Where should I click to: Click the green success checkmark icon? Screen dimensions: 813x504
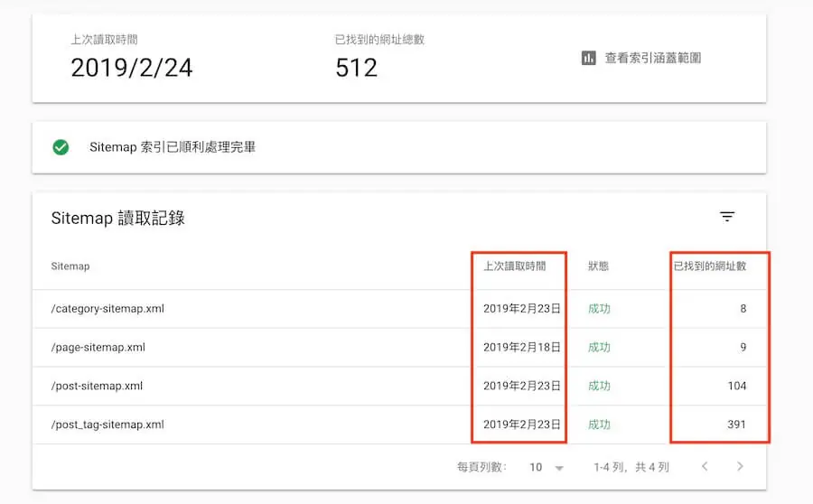click(x=61, y=147)
